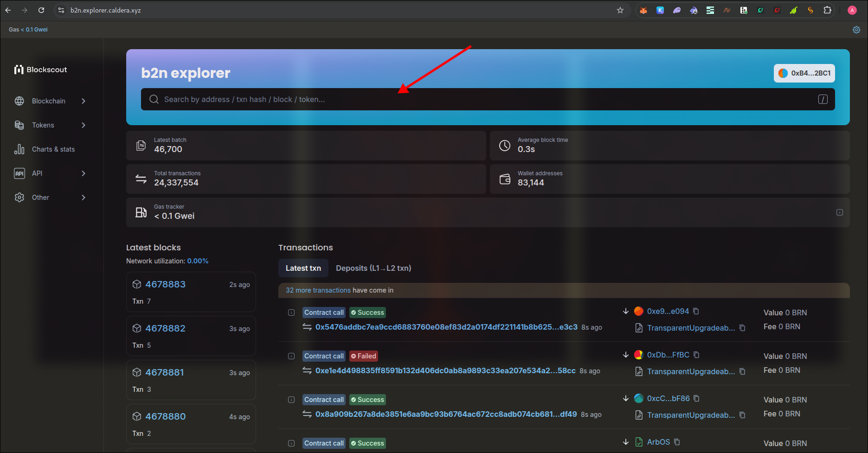Viewport: 868px width, 453px height.
Task: Copy TransparentUpgradeab... address in the Failed transaction
Action: 742,371
